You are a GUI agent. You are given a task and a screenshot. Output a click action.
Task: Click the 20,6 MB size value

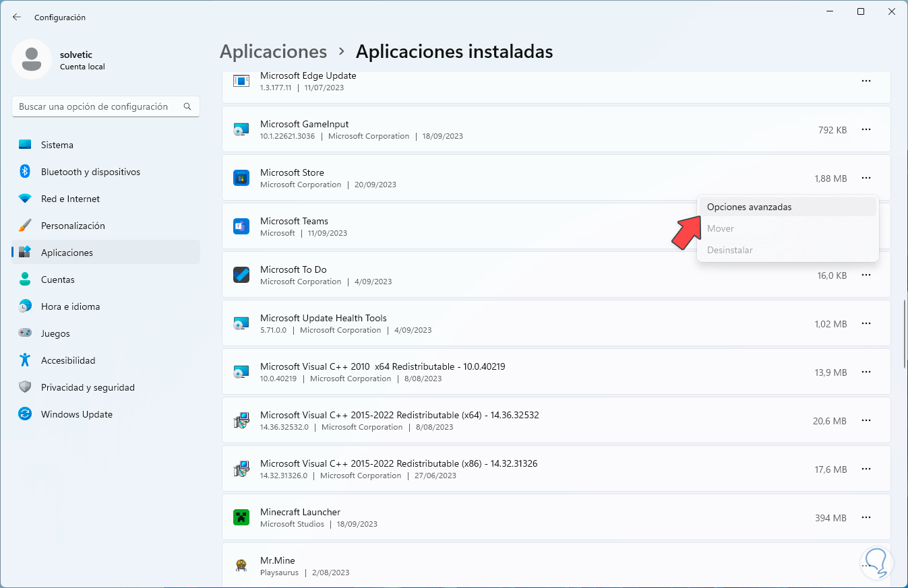(x=830, y=421)
